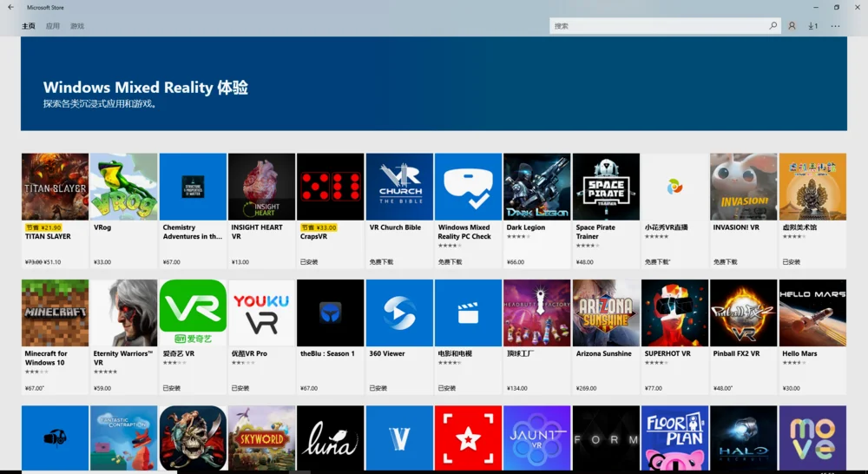The image size is (868, 474).
Task: Open Windows Mixed Reality PC Check icon
Action: tap(468, 187)
